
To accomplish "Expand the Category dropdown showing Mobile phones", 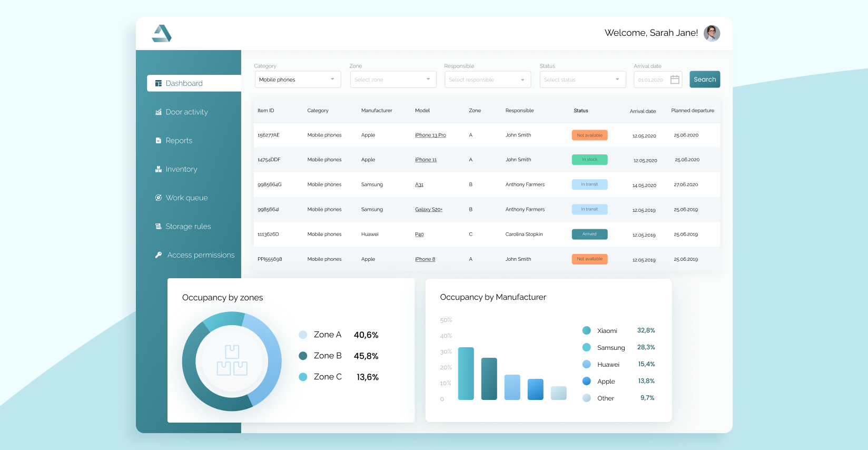I will click(x=298, y=80).
